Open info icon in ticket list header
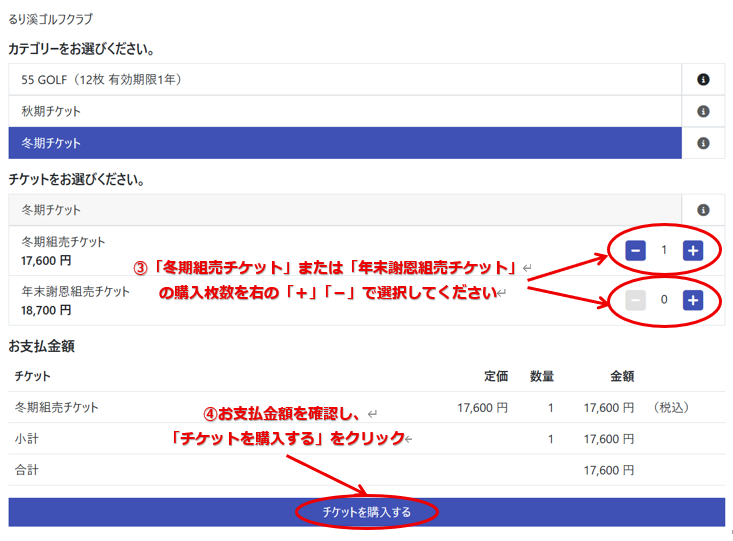This screenshot has width=733, height=541. click(703, 210)
